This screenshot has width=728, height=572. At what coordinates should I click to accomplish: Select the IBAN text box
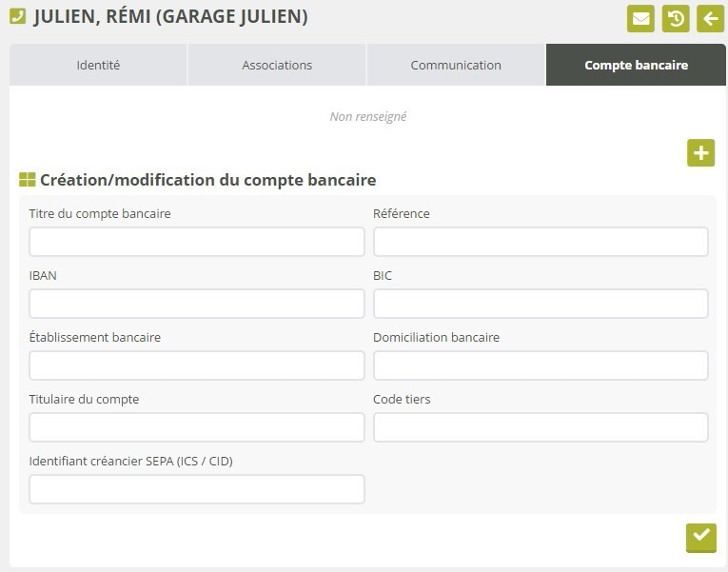pos(197,304)
